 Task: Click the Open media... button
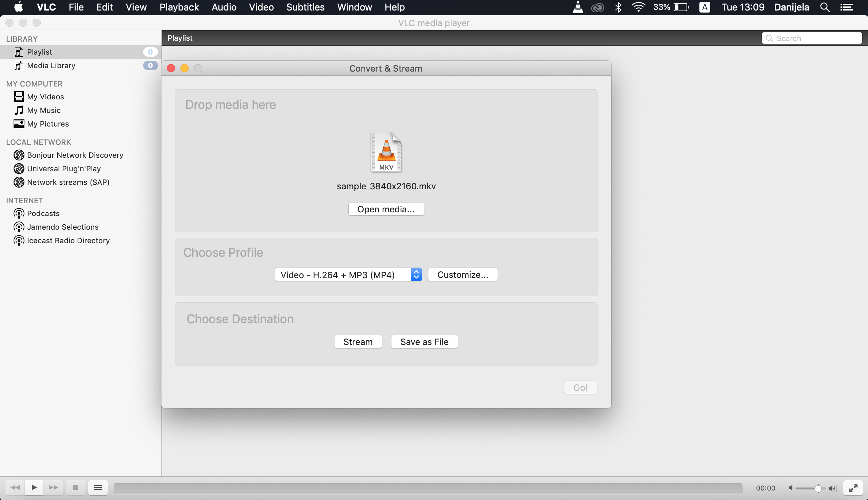point(386,209)
